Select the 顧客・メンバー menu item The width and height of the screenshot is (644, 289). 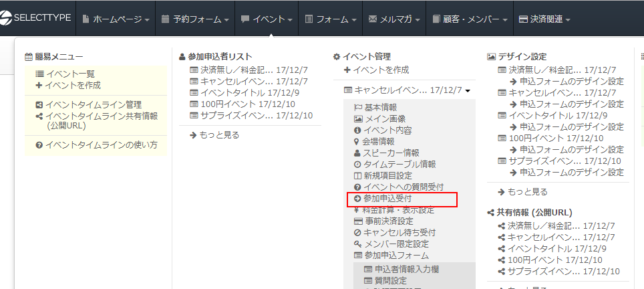pyautogui.click(x=470, y=19)
